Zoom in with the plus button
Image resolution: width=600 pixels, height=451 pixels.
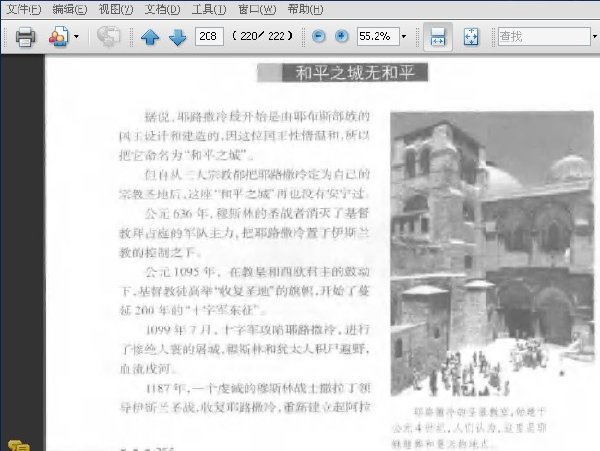[x=341, y=37]
